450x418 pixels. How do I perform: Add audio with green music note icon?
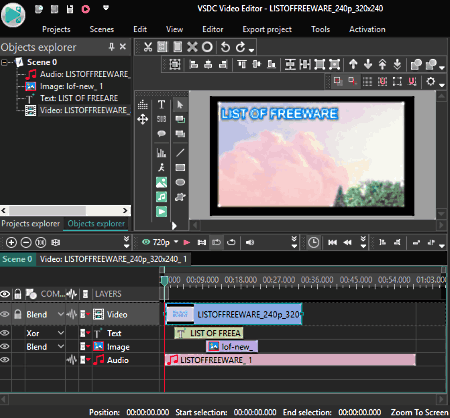pyautogui.click(x=161, y=197)
